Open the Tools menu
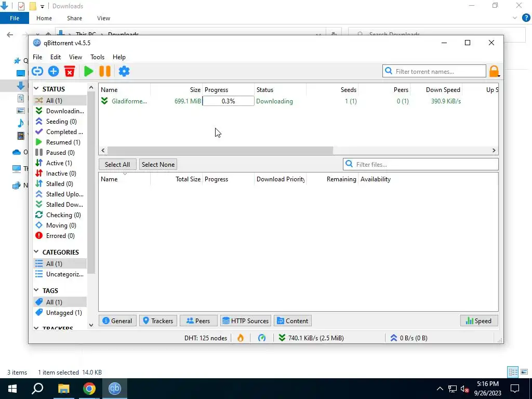 click(x=97, y=57)
